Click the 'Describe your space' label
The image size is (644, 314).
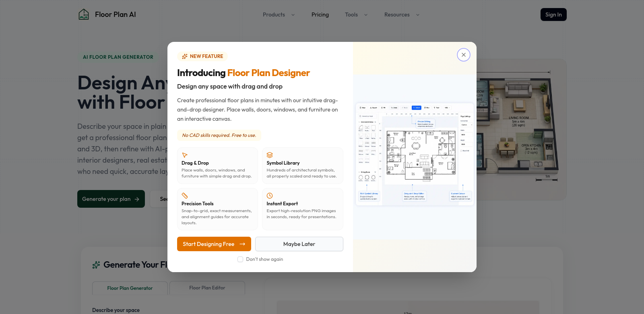pyautogui.click(x=116, y=310)
